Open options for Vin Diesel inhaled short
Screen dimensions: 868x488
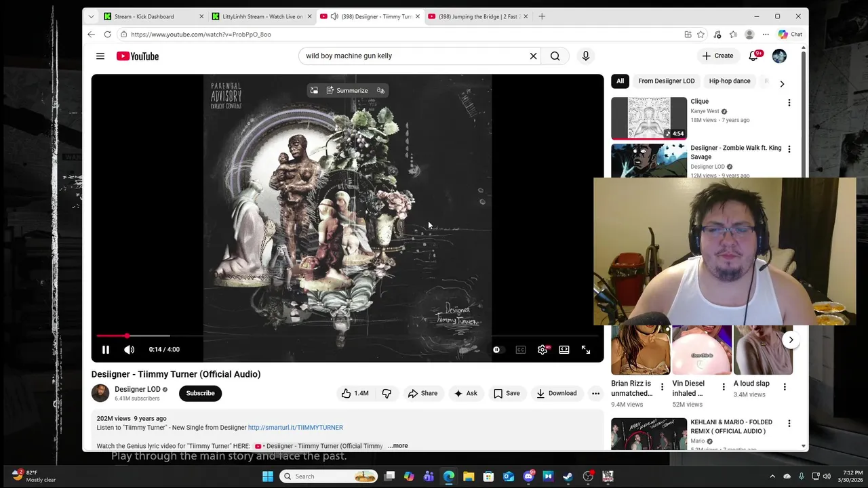point(724,387)
